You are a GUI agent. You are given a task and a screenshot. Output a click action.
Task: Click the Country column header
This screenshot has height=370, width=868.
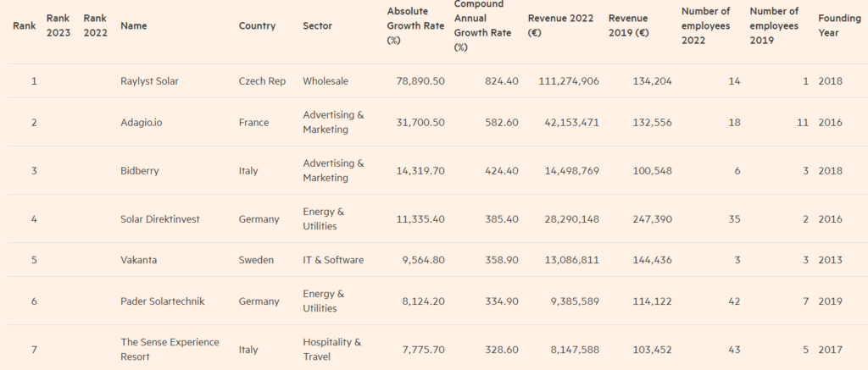point(257,25)
